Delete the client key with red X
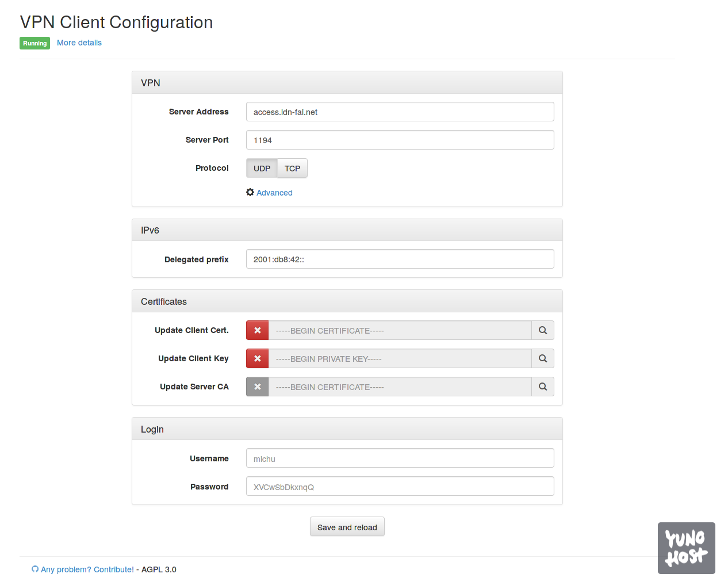Screen dimensions: 728x585 coord(257,358)
